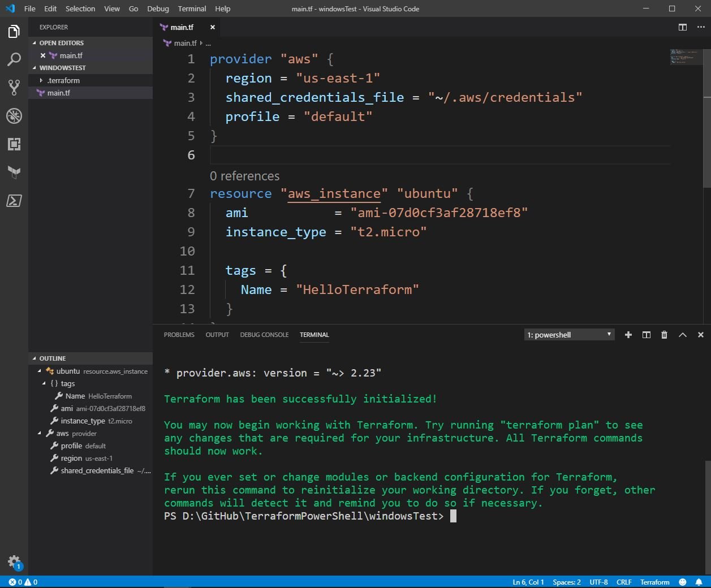Collapse ubuntu resource in Outline
Image resolution: width=711 pixels, height=588 pixels.
coord(40,371)
